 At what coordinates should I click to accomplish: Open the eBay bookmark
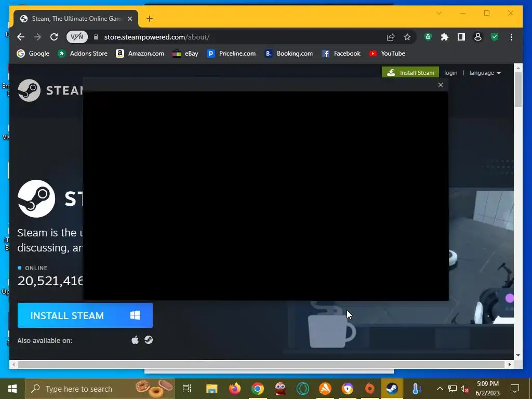pos(185,54)
